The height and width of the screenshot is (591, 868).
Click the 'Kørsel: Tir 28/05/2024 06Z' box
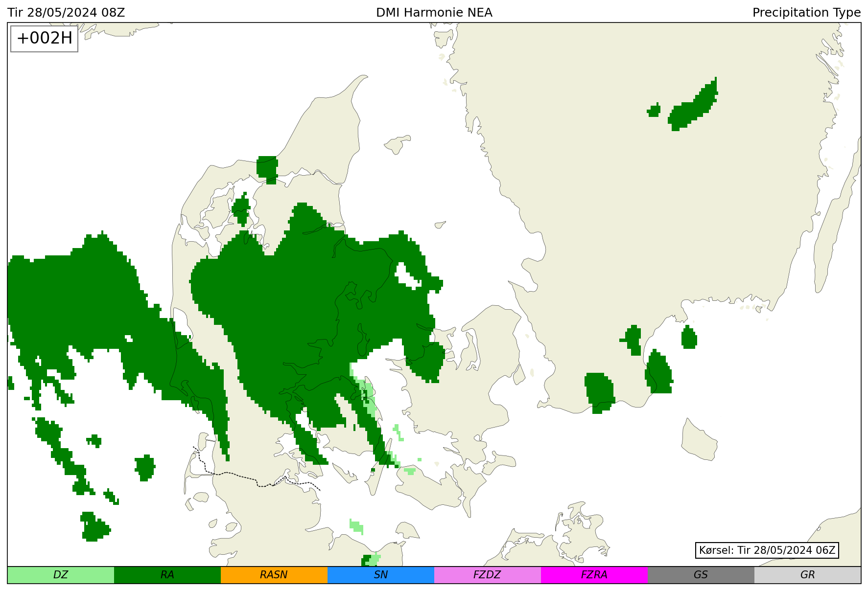pyautogui.click(x=767, y=550)
